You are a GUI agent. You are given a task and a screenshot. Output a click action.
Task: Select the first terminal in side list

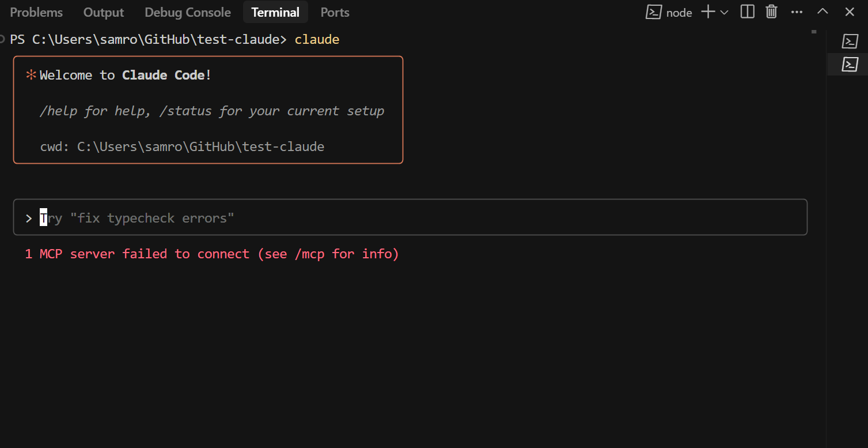850,42
